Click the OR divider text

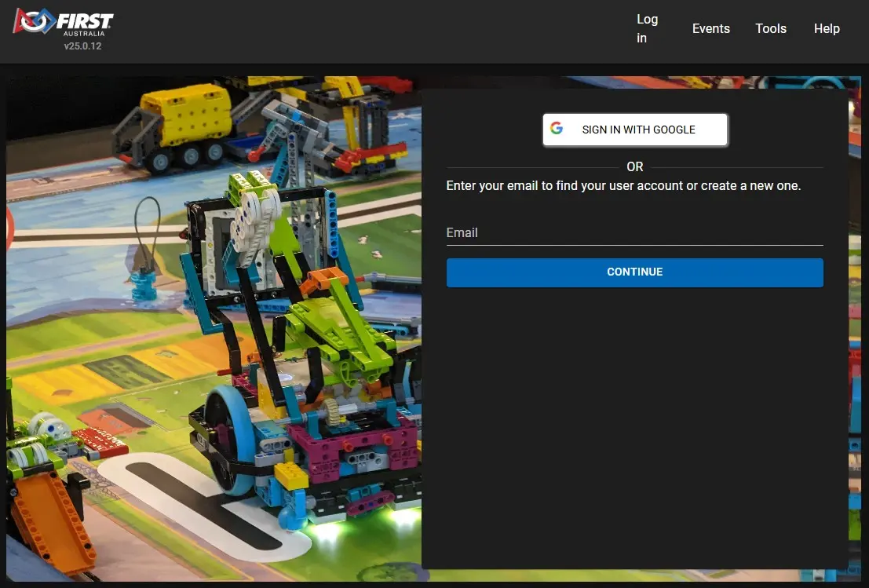point(634,166)
